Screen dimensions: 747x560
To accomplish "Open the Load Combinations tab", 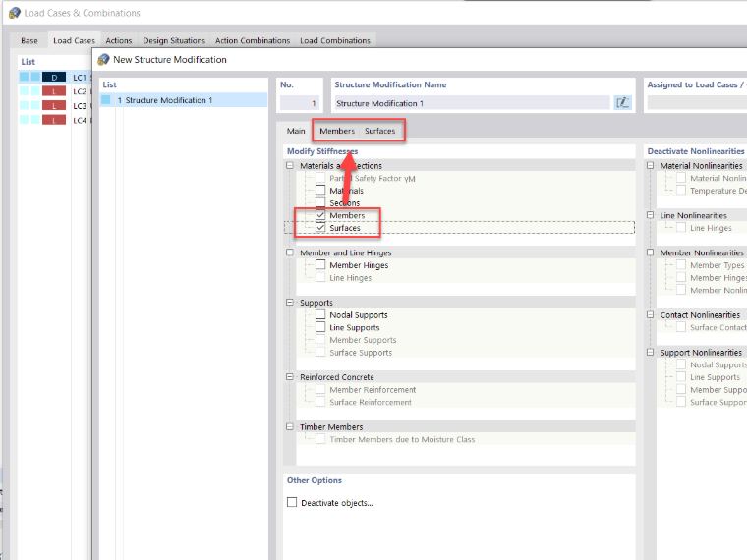I will pyautogui.click(x=335, y=41).
